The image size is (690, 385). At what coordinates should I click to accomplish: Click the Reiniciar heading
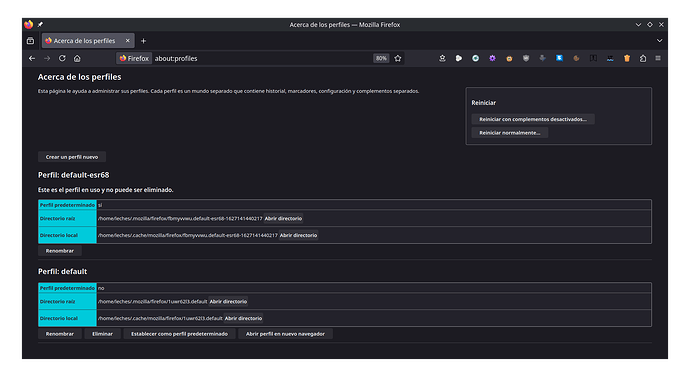(484, 103)
